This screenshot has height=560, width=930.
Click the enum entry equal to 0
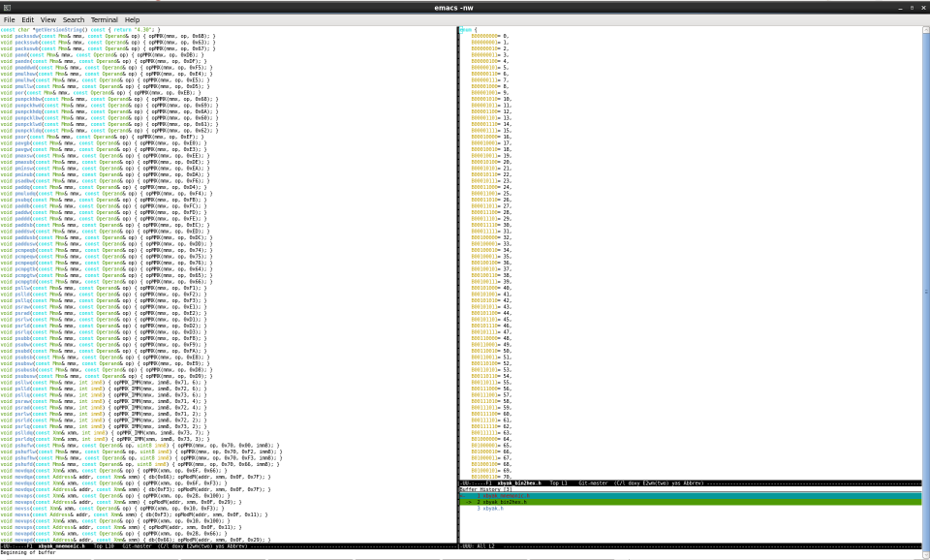coord(490,36)
